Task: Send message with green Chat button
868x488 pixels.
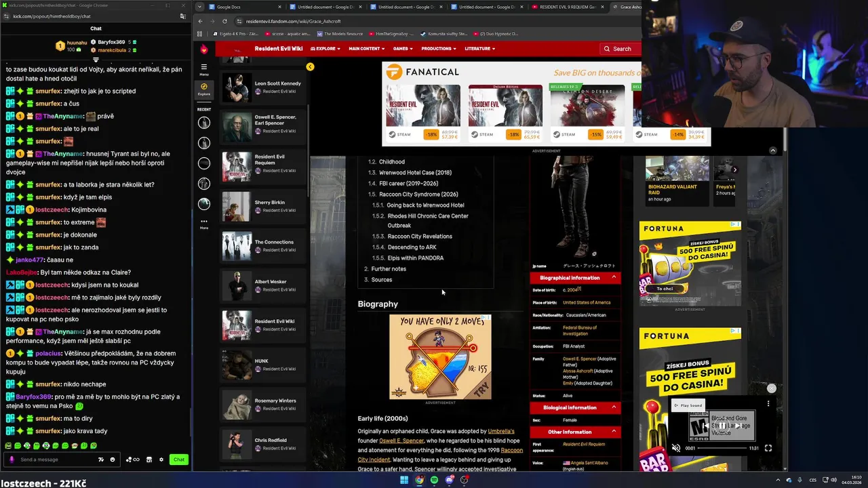Action: pyautogui.click(x=178, y=460)
